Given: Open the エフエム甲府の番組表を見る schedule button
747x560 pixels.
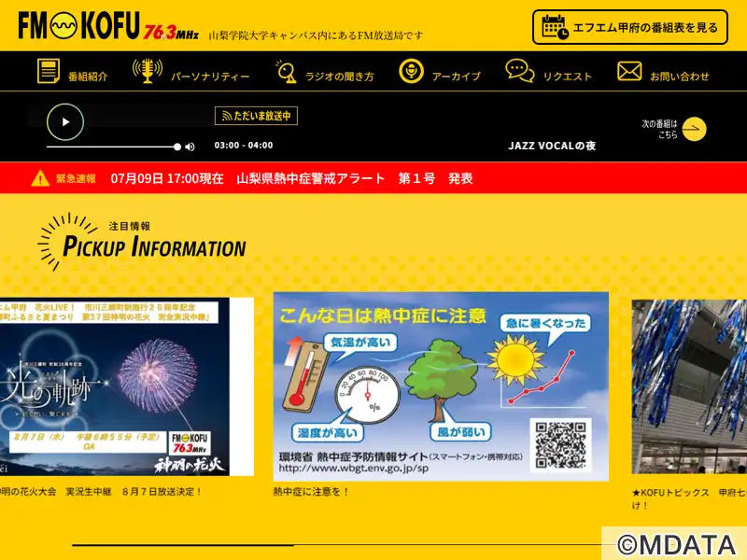Looking at the screenshot, I should [x=629, y=27].
